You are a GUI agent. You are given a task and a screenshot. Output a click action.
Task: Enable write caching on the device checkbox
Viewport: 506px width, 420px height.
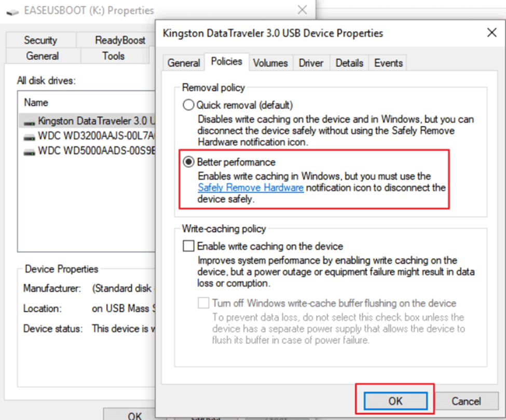click(189, 246)
